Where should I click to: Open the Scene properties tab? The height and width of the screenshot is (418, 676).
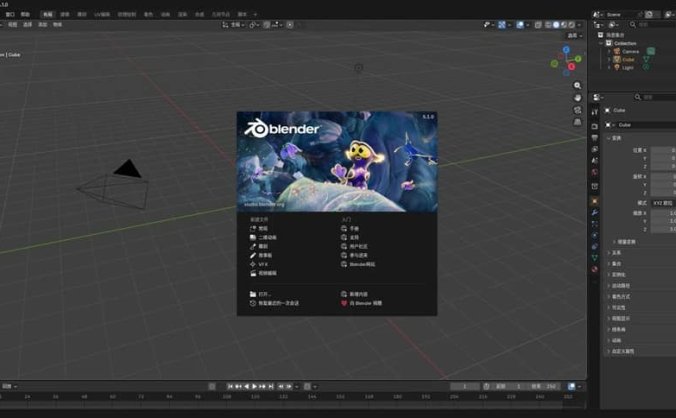(595, 160)
